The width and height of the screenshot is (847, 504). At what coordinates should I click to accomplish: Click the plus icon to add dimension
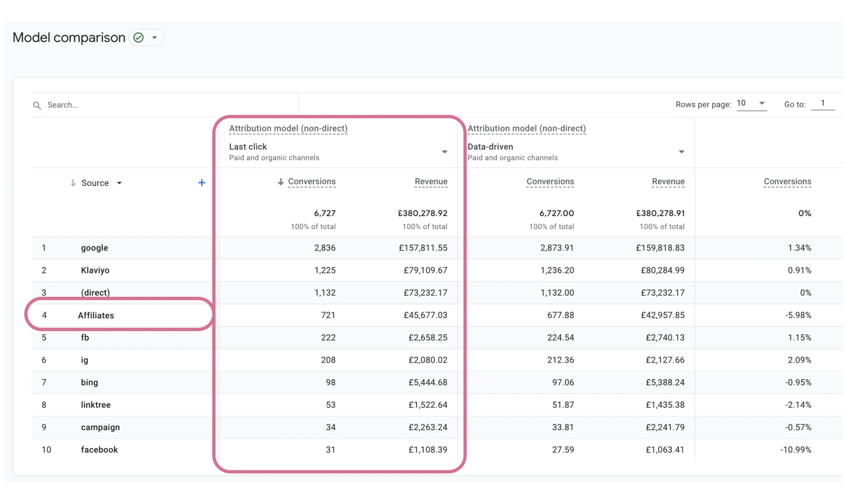pos(202,182)
